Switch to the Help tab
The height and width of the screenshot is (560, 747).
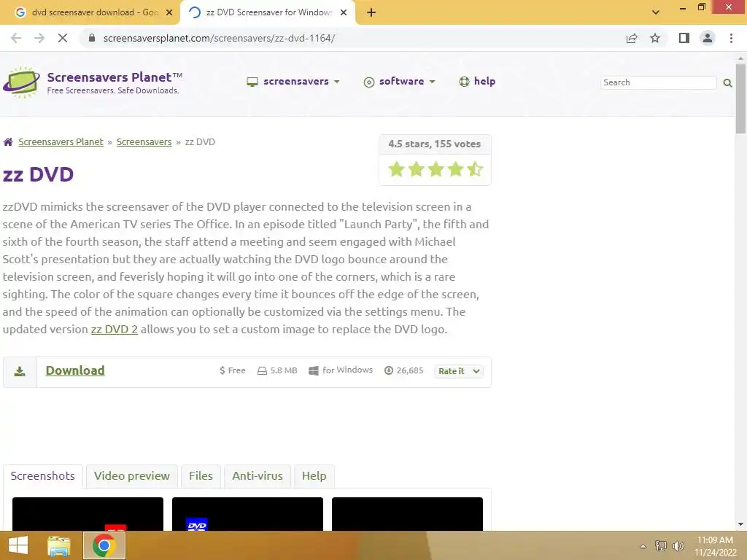(314, 476)
